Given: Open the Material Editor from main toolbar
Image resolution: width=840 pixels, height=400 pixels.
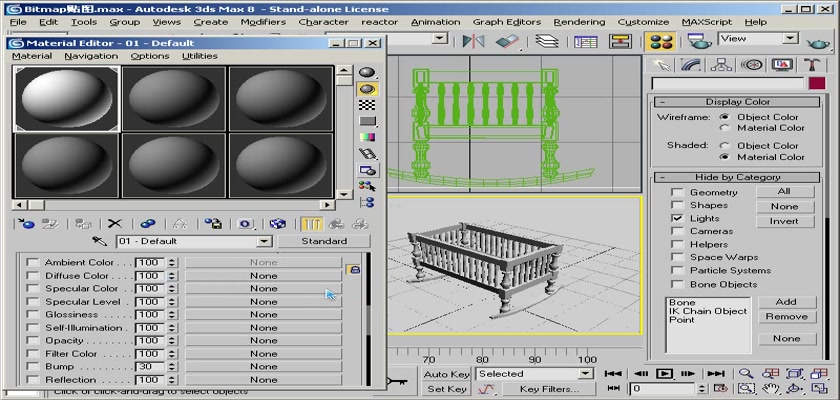Looking at the screenshot, I should click(x=658, y=41).
